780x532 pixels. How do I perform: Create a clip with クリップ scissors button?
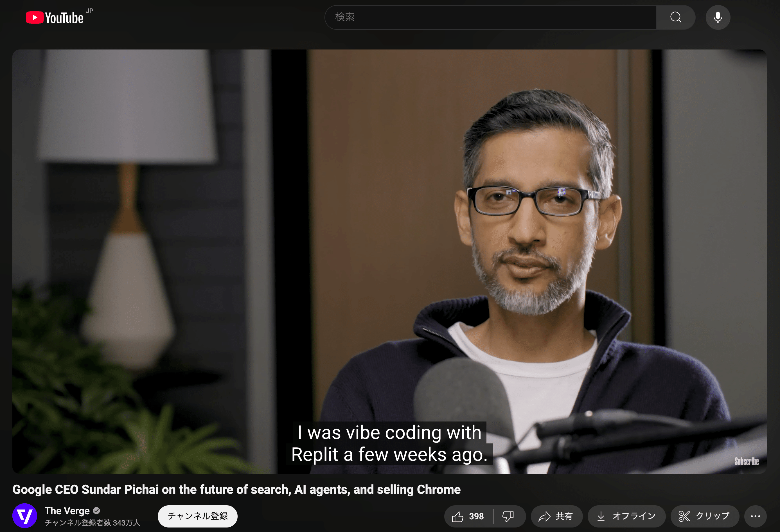(704, 516)
